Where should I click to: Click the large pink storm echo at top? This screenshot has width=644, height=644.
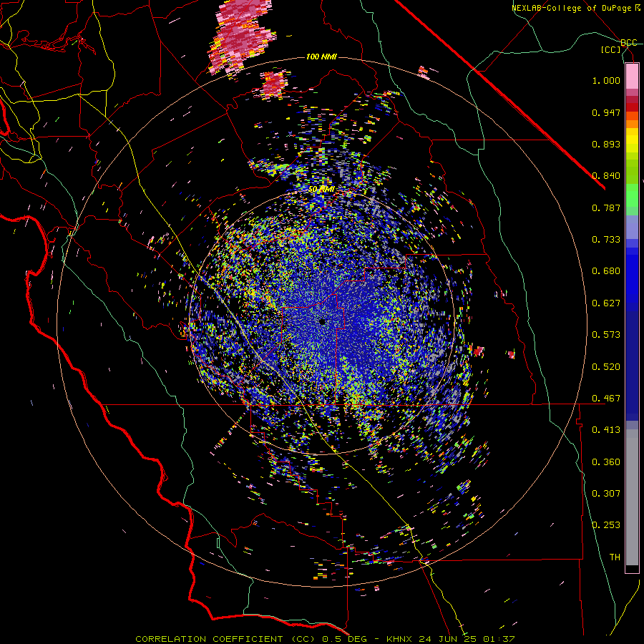pyautogui.click(x=241, y=36)
